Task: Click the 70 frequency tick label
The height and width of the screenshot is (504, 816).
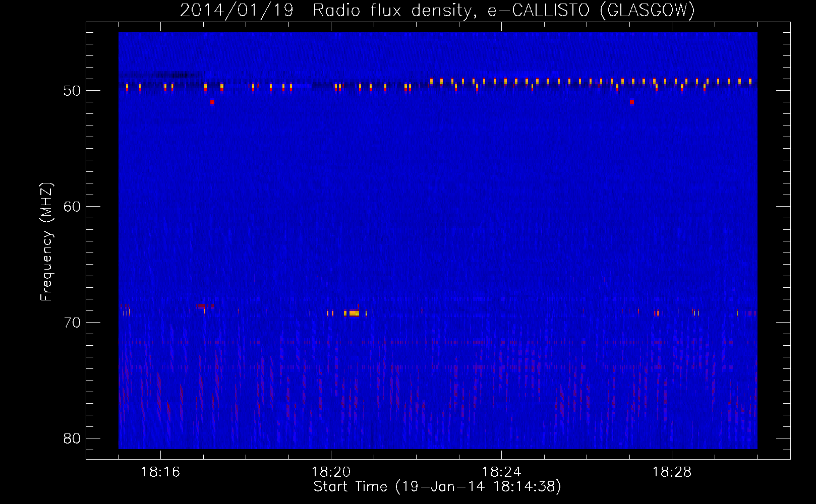Action: 72,323
